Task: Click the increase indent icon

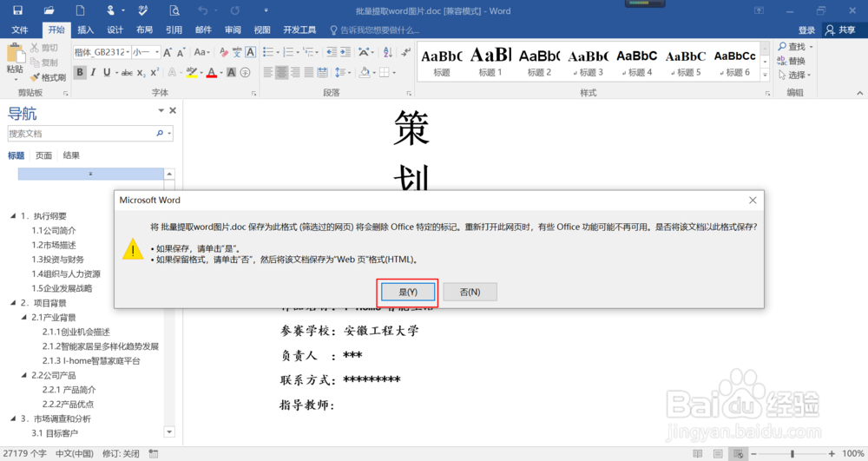Action: pyautogui.click(x=345, y=52)
